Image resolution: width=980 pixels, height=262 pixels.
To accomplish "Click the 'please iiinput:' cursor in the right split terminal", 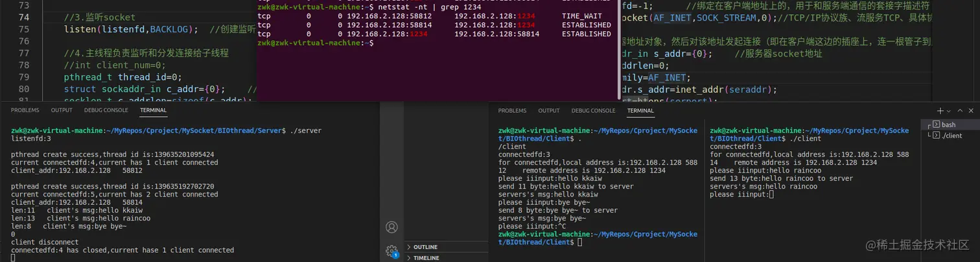I will pos(771,195).
